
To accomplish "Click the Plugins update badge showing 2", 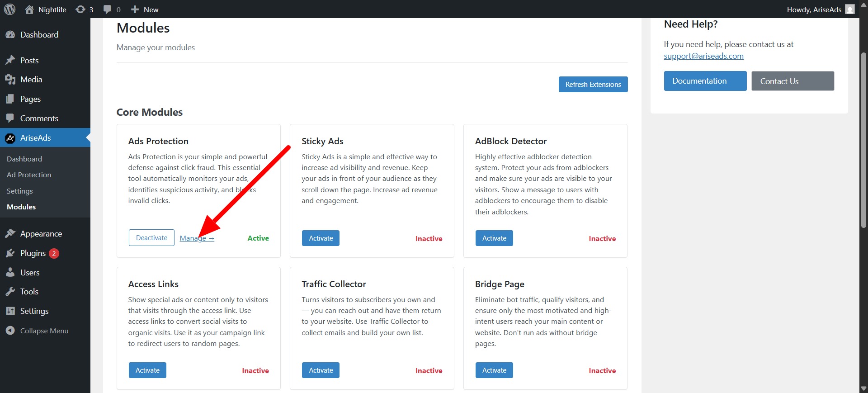I will pos(54,253).
